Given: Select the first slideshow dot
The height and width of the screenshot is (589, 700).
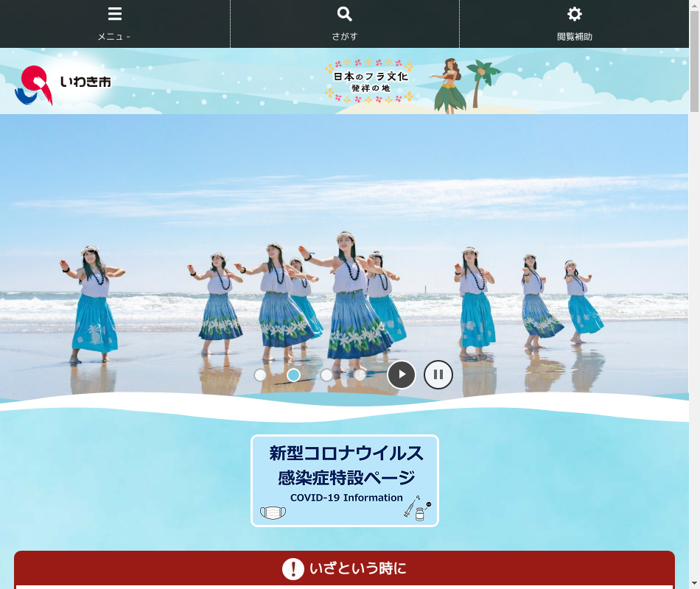Looking at the screenshot, I should coord(260,375).
